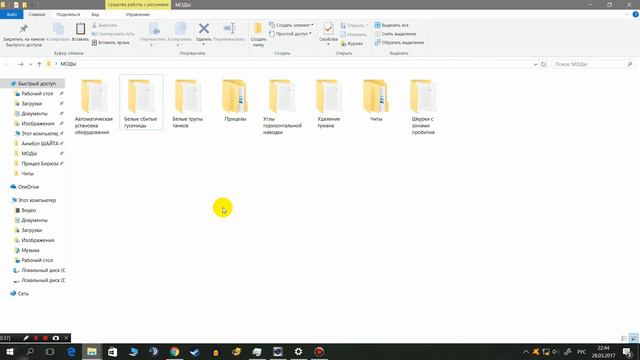Image resolution: width=640 pixels, height=360 pixels.
Task: Open Музыка under Этот компьютер
Action: coord(30,250)
